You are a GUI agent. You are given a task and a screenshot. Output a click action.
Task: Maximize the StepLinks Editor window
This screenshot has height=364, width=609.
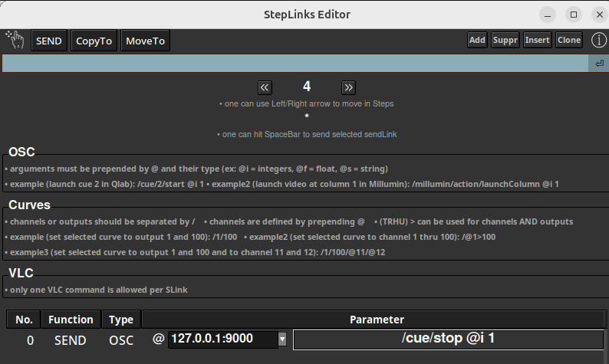pos(573,14)
